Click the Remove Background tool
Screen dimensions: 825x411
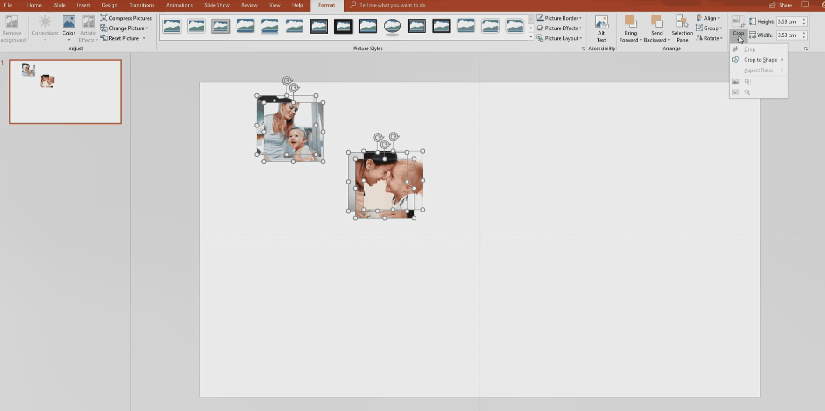12,29
